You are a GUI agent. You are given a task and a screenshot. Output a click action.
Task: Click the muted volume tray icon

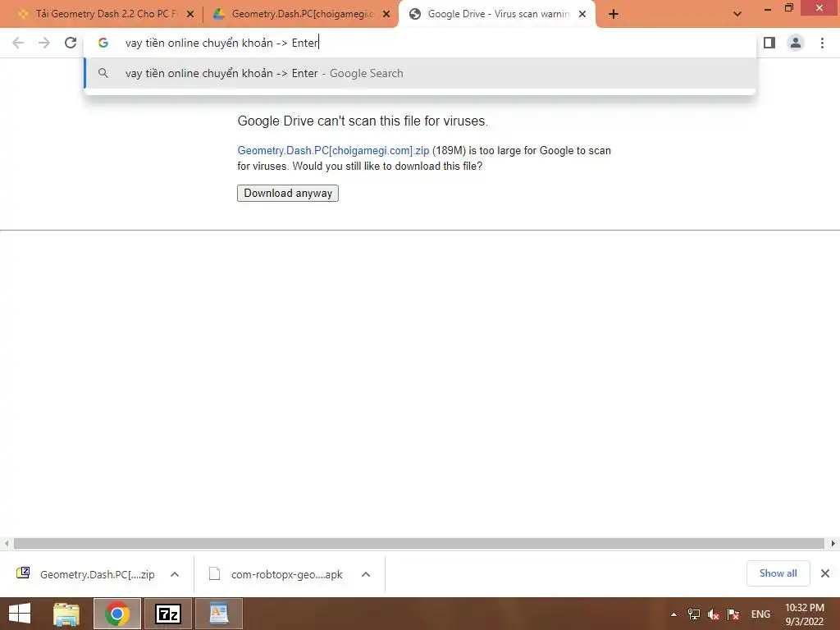coord(713,614)
